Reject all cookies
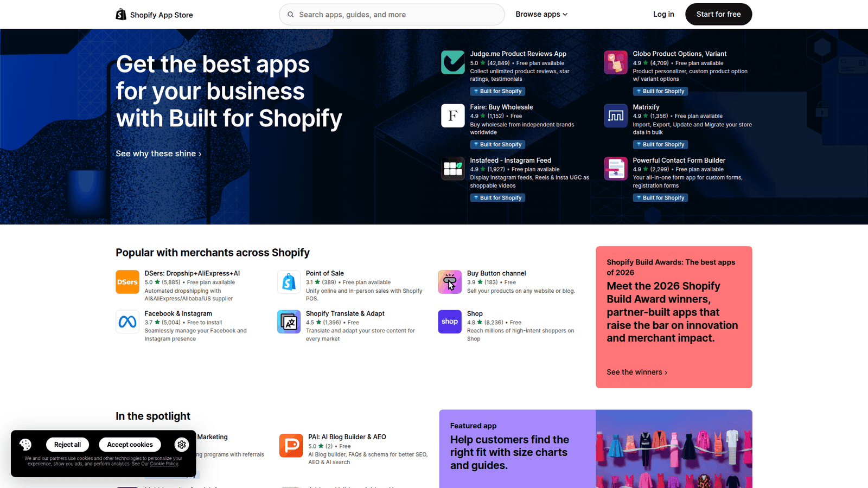 click(x=67, y=445)
